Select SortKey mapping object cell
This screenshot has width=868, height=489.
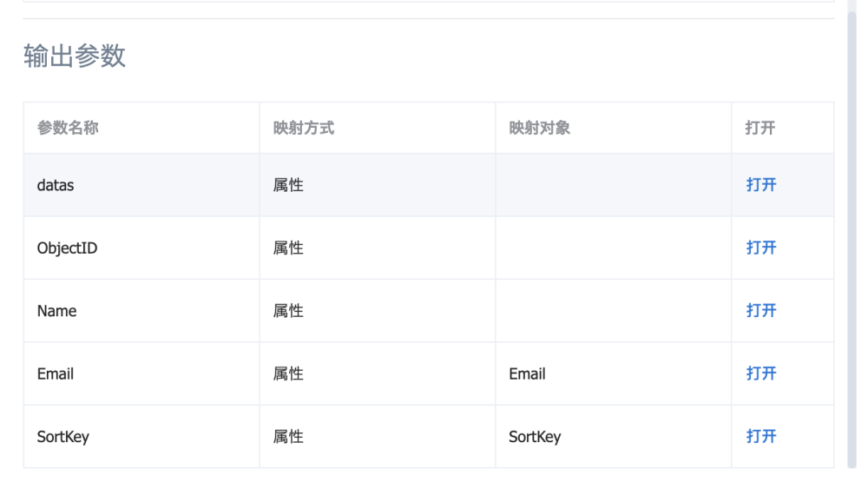click(534, 437)
